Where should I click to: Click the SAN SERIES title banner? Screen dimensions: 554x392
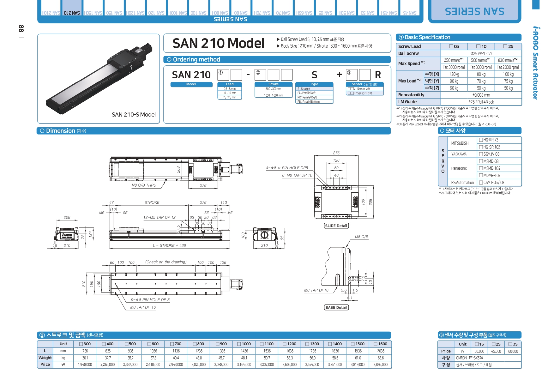point(475,11)
